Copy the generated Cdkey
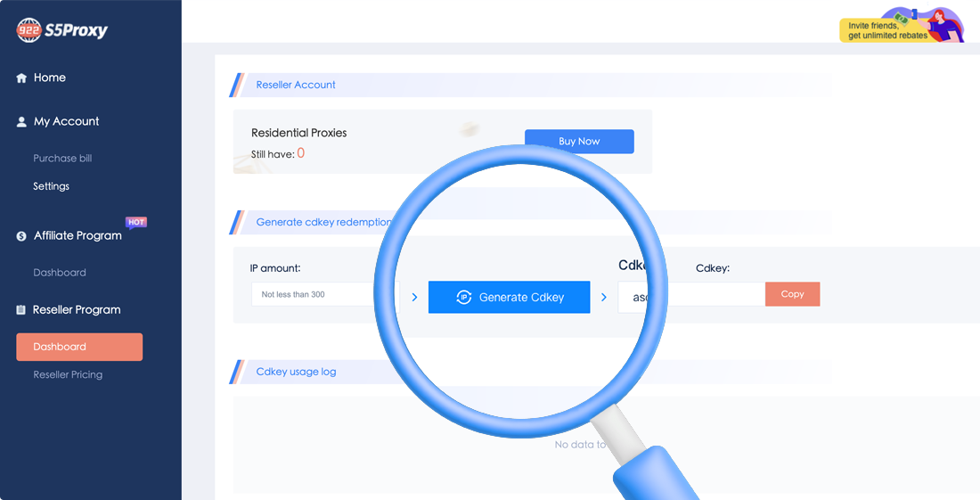The image size is (980, 500). point(792,294)
